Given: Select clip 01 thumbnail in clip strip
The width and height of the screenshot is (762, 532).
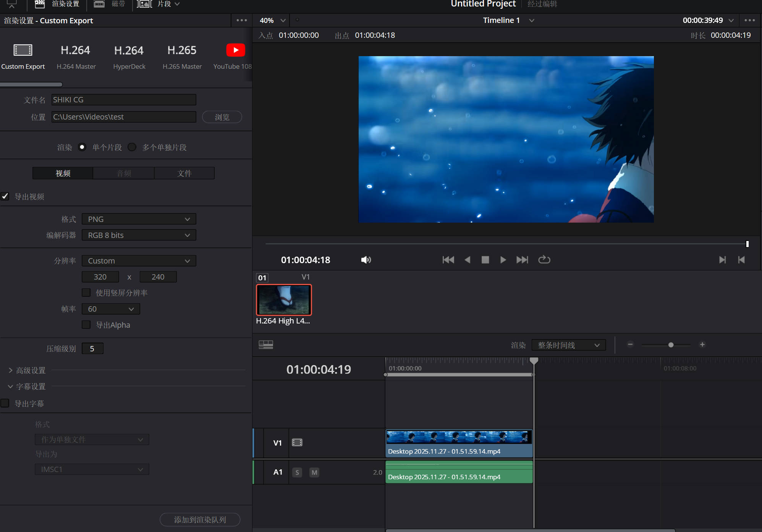Looking at the screenshot, I should 284,300.
